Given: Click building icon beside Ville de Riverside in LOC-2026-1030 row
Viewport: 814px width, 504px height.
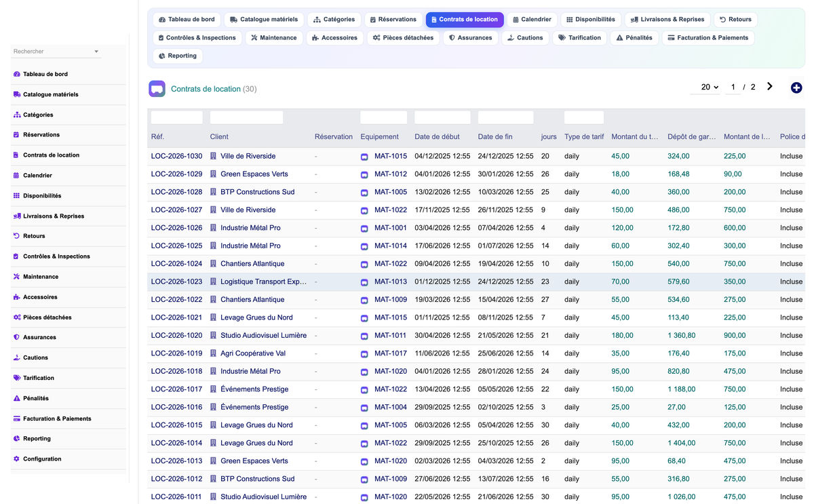Looking at the screenshot, I should point(213,156).
